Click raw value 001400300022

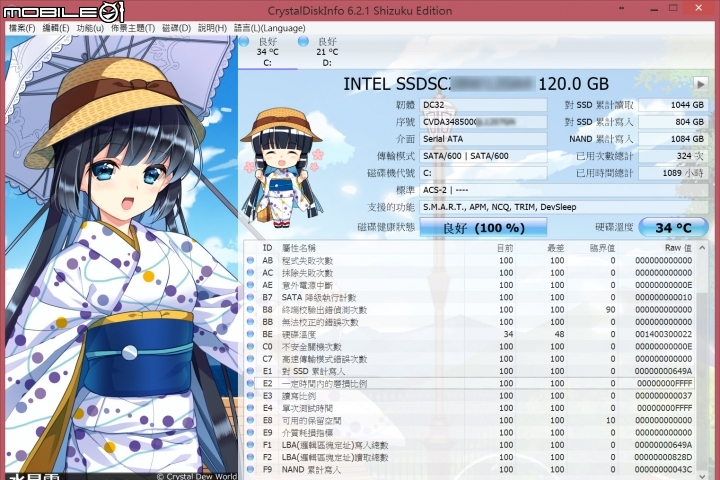tap(664, 334)
